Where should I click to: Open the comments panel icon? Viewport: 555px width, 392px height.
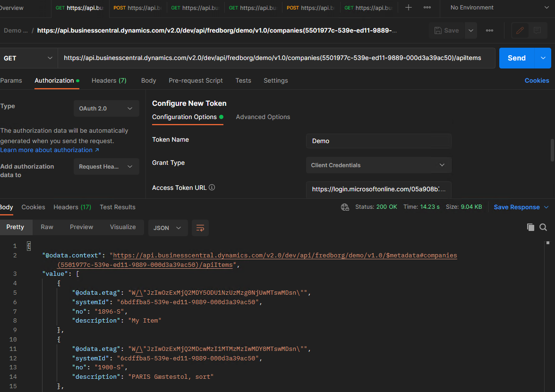point(537,30)
